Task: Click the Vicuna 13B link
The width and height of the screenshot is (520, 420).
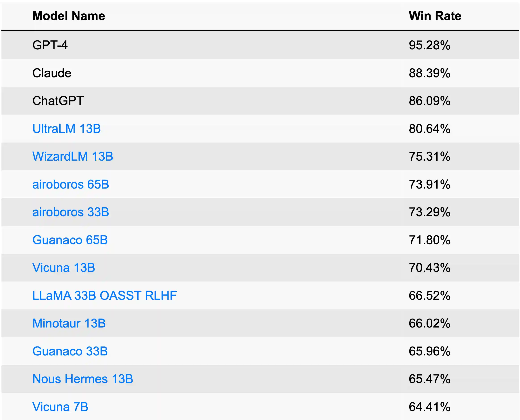Action: (x=63, y=268)
